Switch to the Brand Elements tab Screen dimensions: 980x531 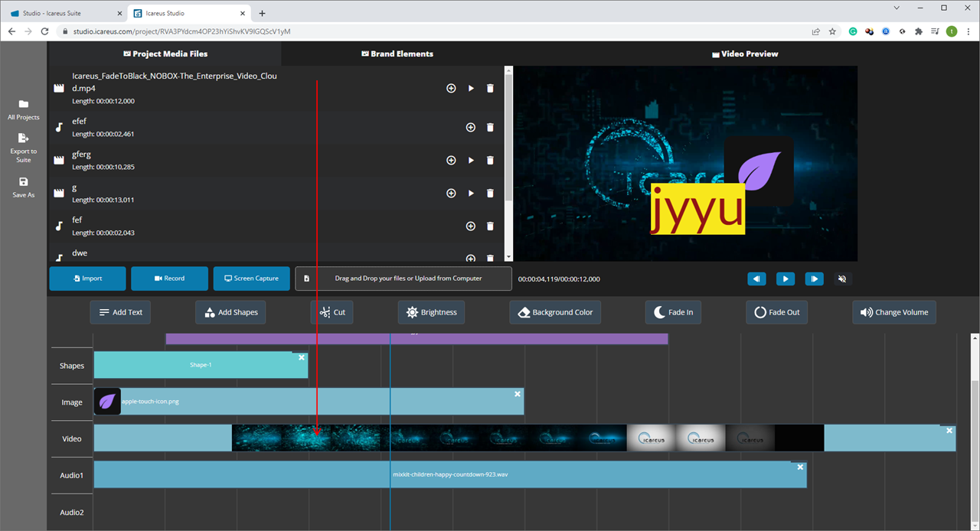[x=397, y=54]
